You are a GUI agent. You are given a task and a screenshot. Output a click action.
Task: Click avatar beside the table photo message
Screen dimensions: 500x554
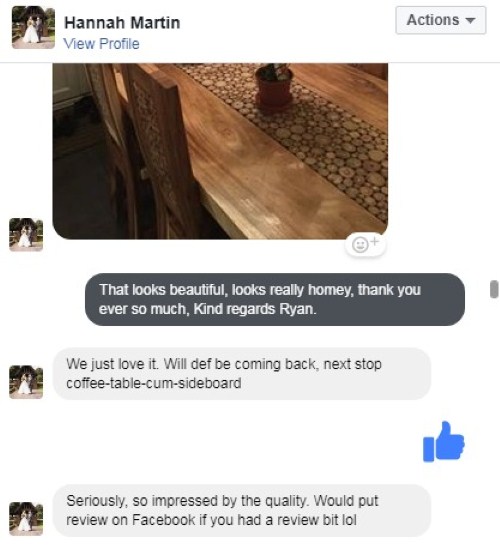click(26, 235)
